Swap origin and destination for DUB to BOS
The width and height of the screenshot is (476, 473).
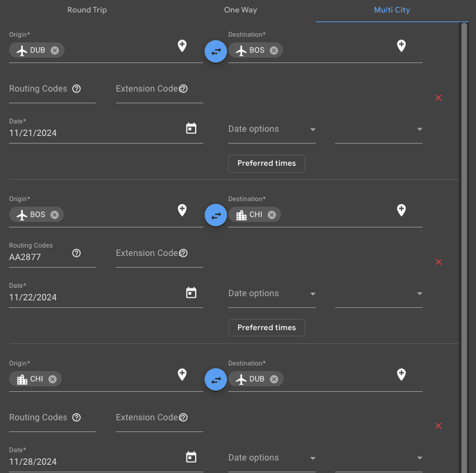[216, 51]
